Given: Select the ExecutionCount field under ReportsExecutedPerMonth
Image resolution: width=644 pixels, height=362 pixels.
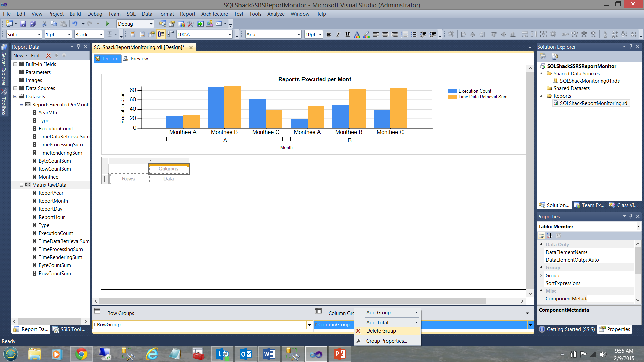Looking at the screenshot, I should [56, 129].
